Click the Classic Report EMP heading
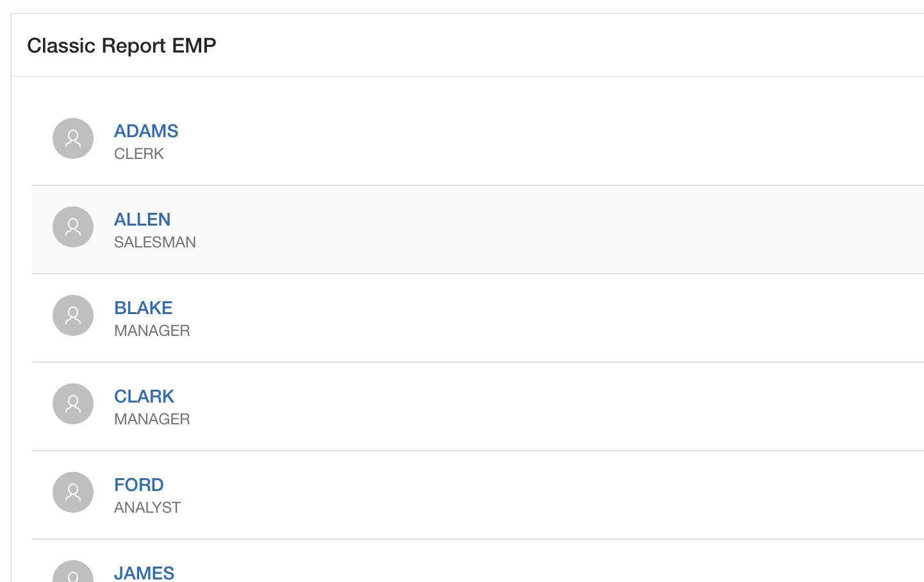924x582 pixels. pyautogui.click(x=122, y=46)
